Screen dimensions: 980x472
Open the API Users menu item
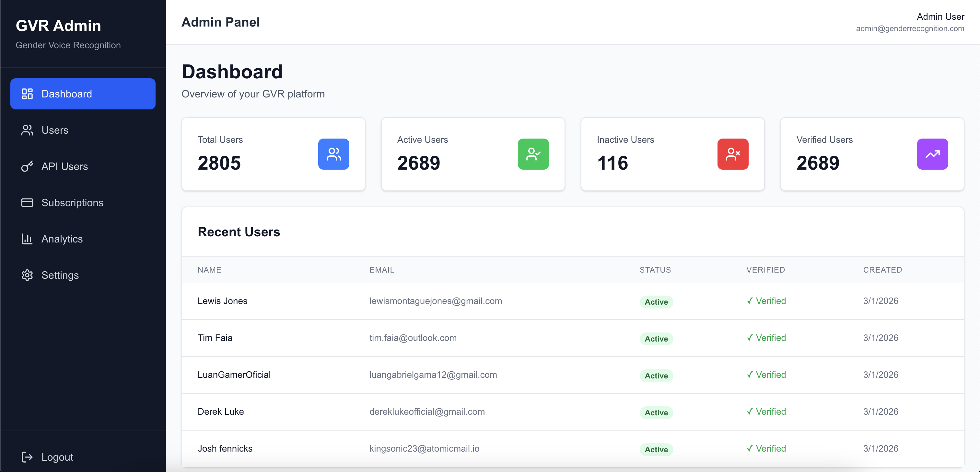pyautogui.click(x=65, y=166)
